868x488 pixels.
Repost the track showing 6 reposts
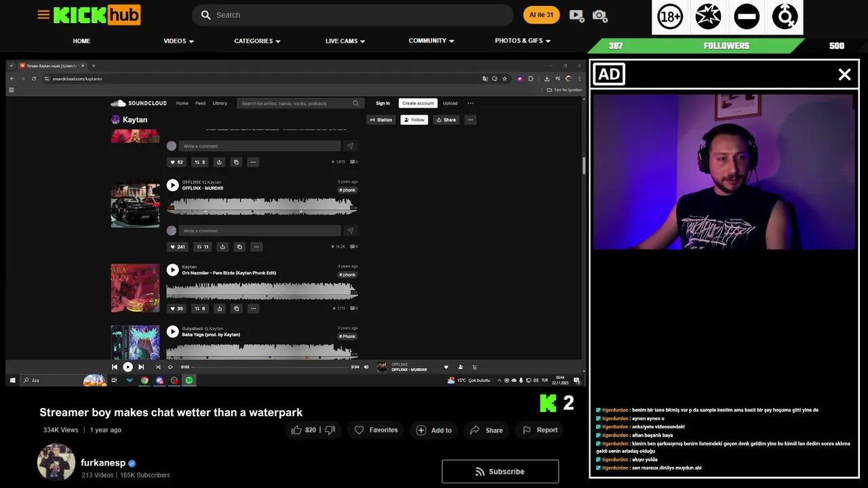pos(200,308)
